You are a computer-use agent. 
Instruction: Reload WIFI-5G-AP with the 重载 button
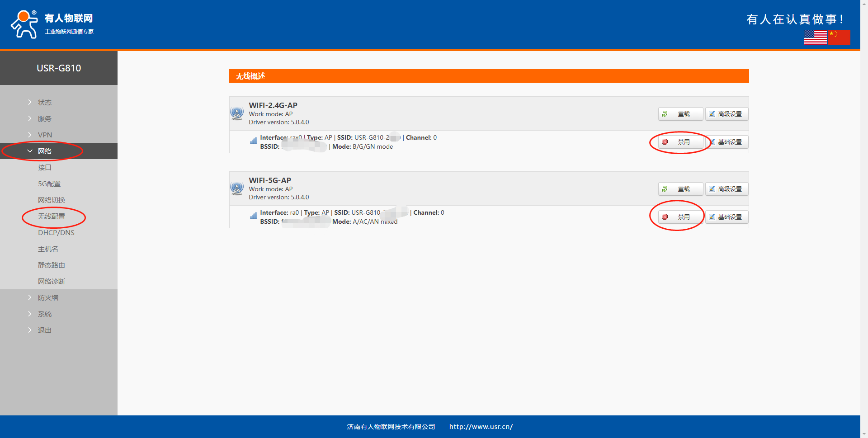[680, 189]
